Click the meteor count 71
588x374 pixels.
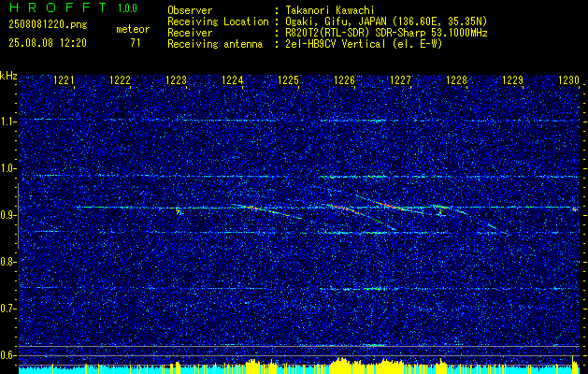click(x=136, y=43)
